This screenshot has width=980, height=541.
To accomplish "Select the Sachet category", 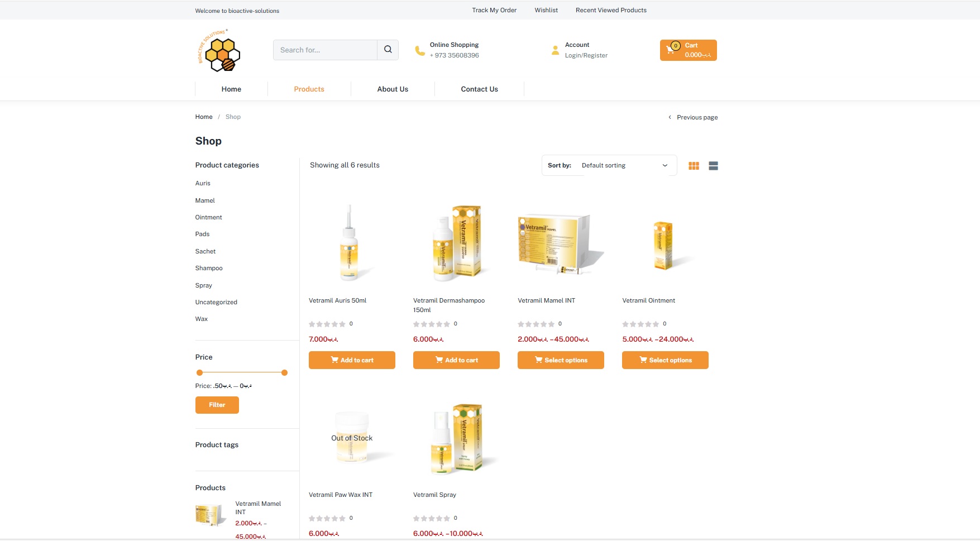I will [205, 251].
